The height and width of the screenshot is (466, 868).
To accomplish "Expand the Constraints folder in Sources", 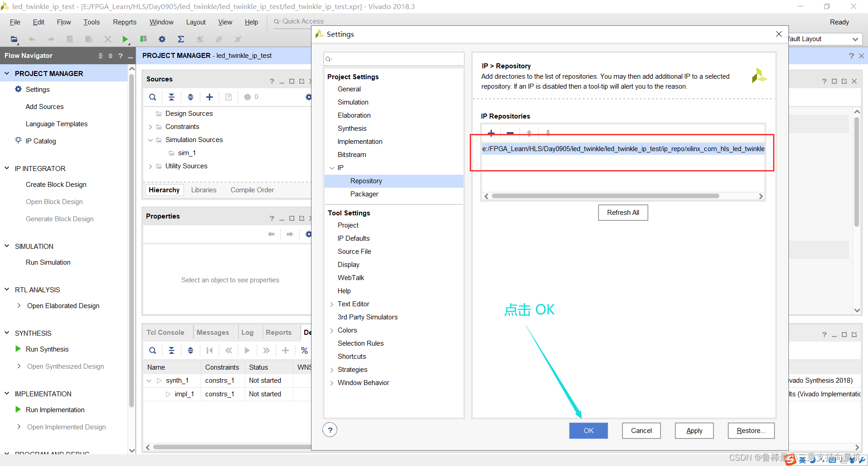I will (150, 127).
